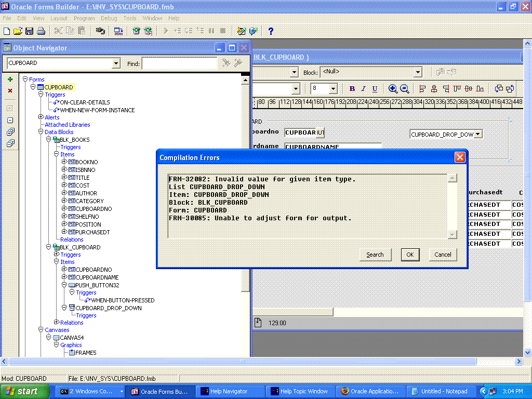Click the Find input field in Object Navigator

click(179, 64)
